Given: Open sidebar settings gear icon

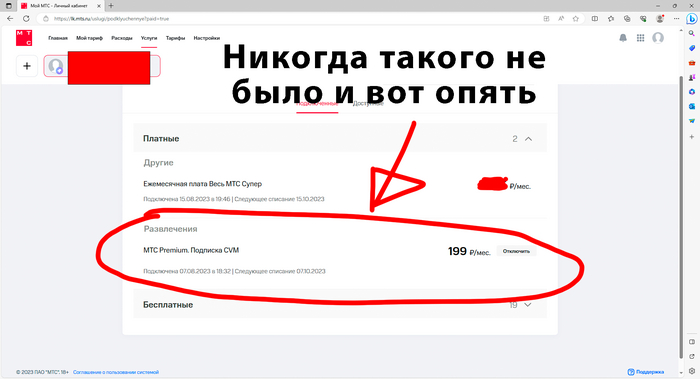Looking at the screenshot, I should click(x=692, y=371).
